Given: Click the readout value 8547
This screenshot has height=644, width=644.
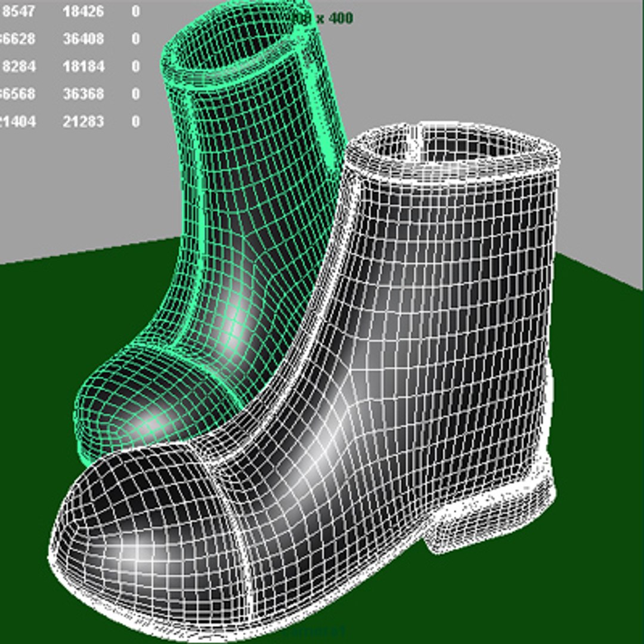Looking at the screenshot, I should [x=19, y=11].
